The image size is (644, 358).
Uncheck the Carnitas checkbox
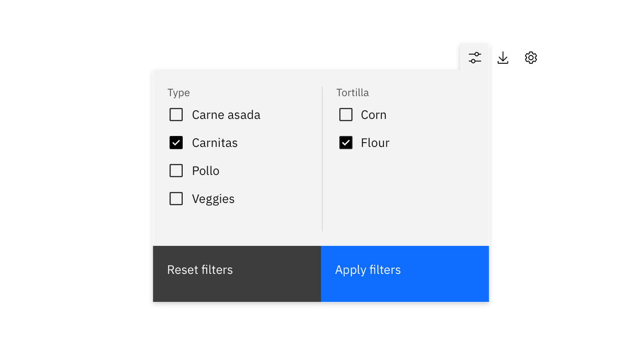(176, 143)
